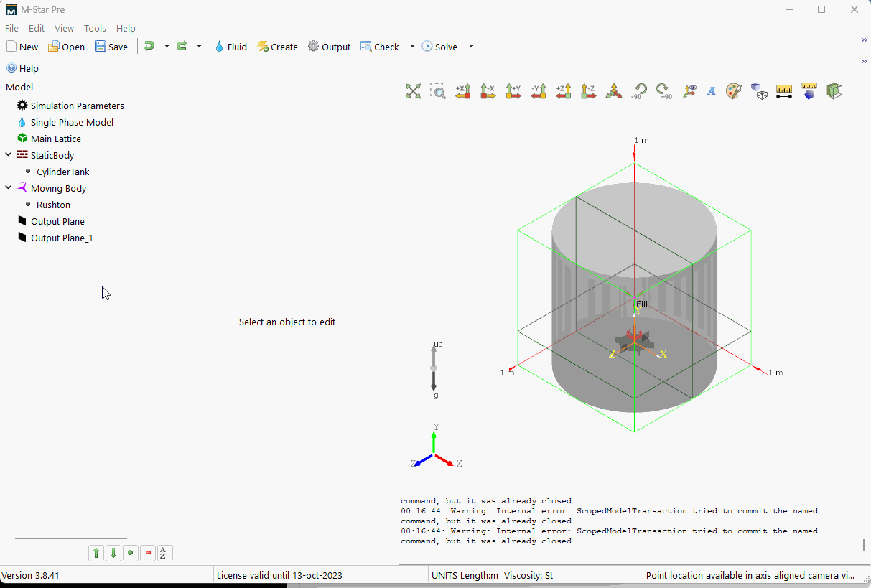871x588 pixels.
Task: Select the Output Plane_1 tree item
Action: click(x=55, y=238)
